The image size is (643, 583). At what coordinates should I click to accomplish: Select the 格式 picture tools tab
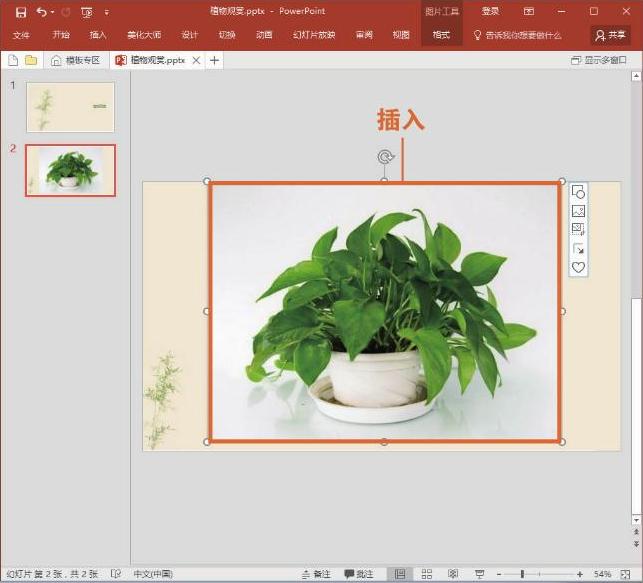pos(441,35)
